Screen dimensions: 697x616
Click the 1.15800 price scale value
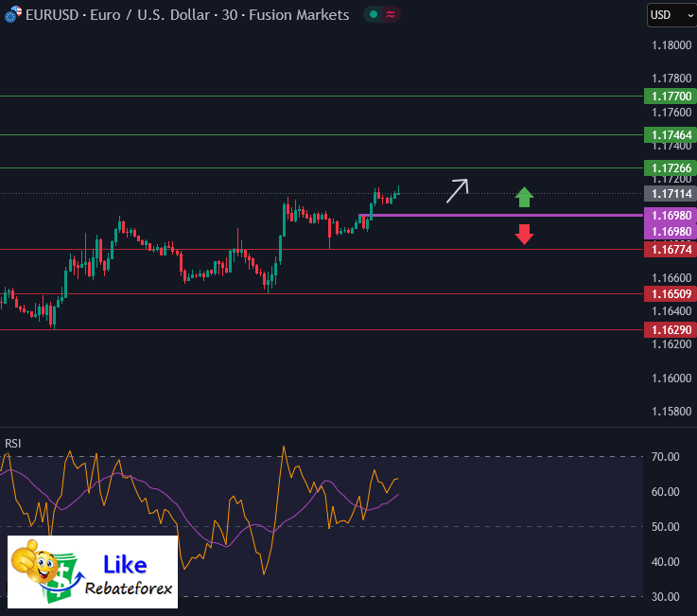coord(671,412)
